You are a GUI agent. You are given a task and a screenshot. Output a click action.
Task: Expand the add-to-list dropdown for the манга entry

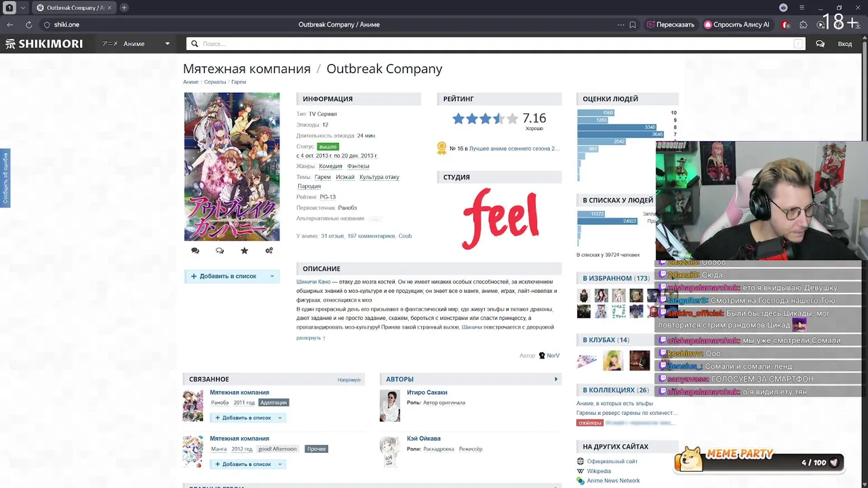[279, 464]
